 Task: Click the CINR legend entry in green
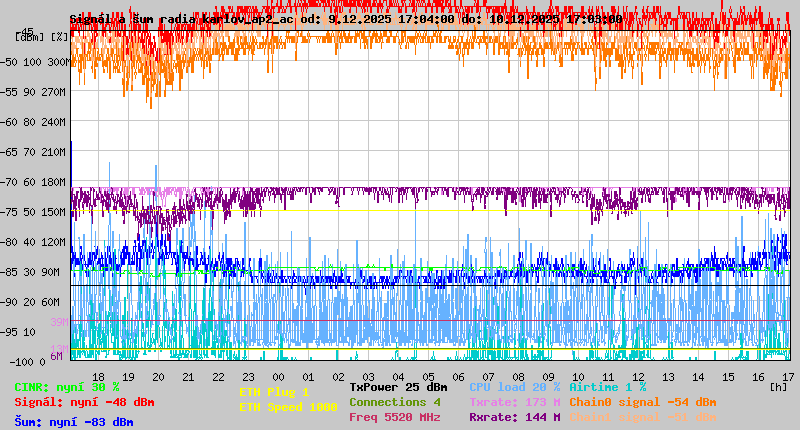click(67, 387)
